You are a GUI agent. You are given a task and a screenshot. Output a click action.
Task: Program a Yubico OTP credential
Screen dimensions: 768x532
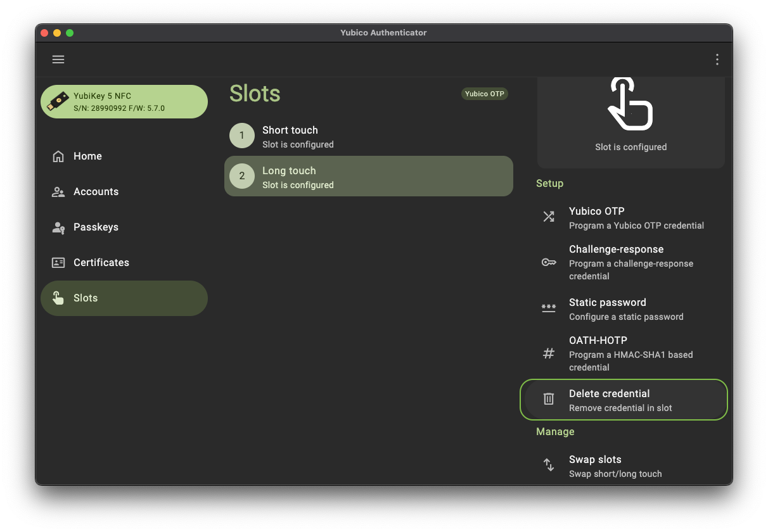[624, 217]
